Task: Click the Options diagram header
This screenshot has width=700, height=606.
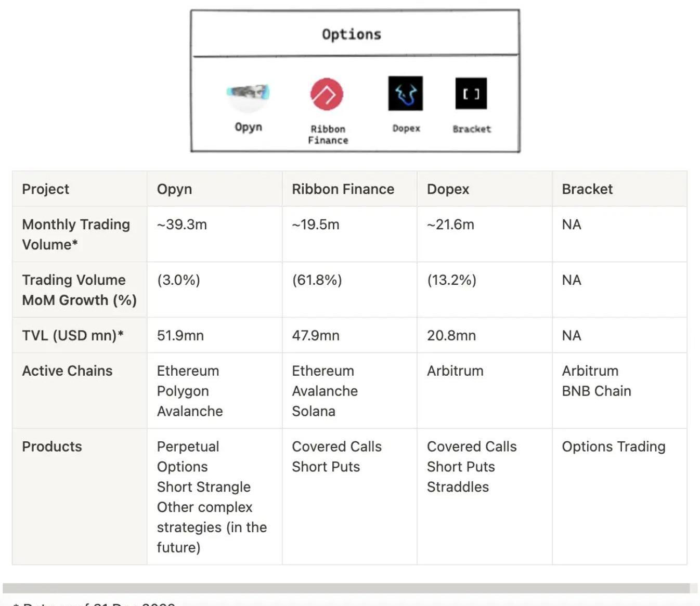Action: coord(352,34)
